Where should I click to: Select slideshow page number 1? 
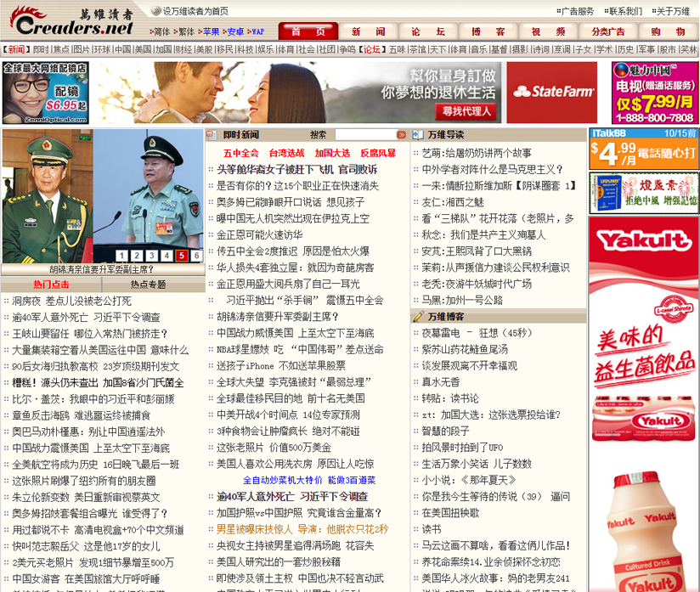[121, 256]
